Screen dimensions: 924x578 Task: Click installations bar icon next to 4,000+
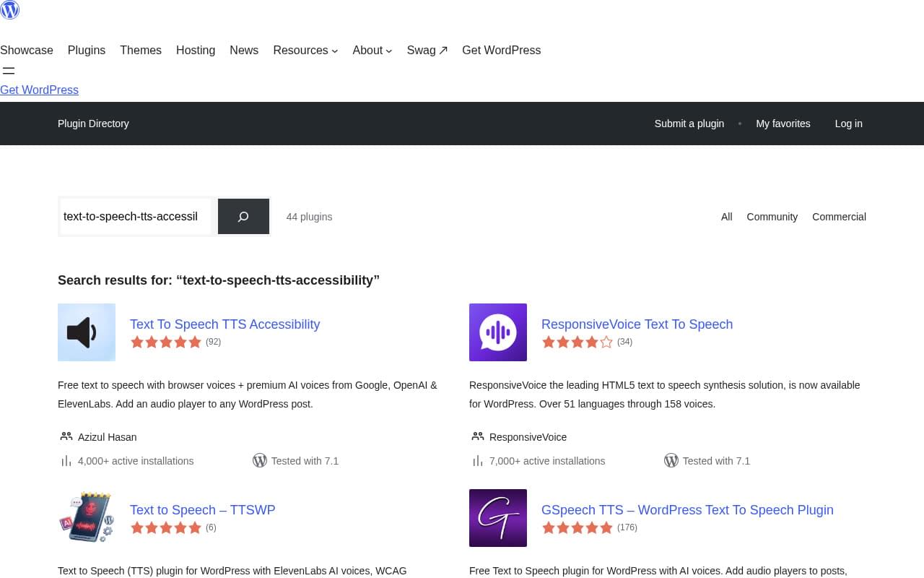66,461
